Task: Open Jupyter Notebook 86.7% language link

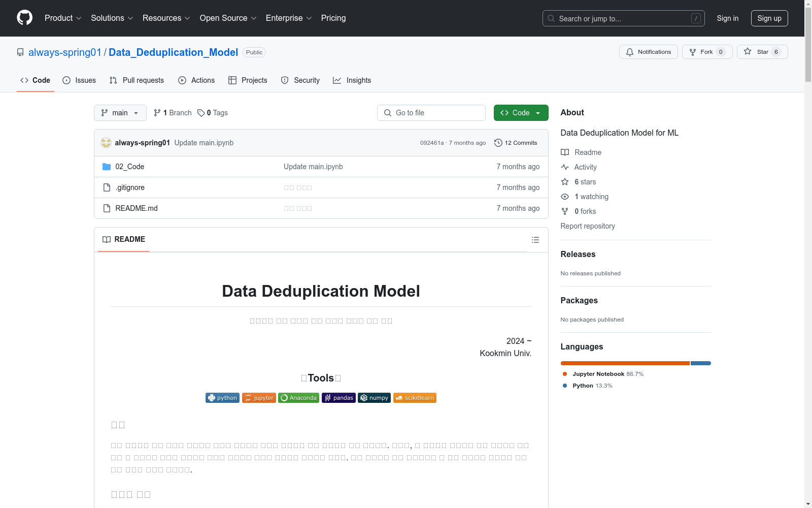Action: point(603,374)
